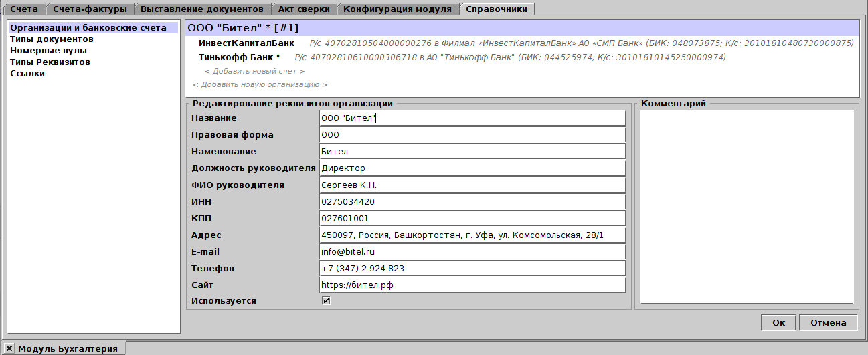Select Типы документов in the sidebar

click(x=52, y=39)
